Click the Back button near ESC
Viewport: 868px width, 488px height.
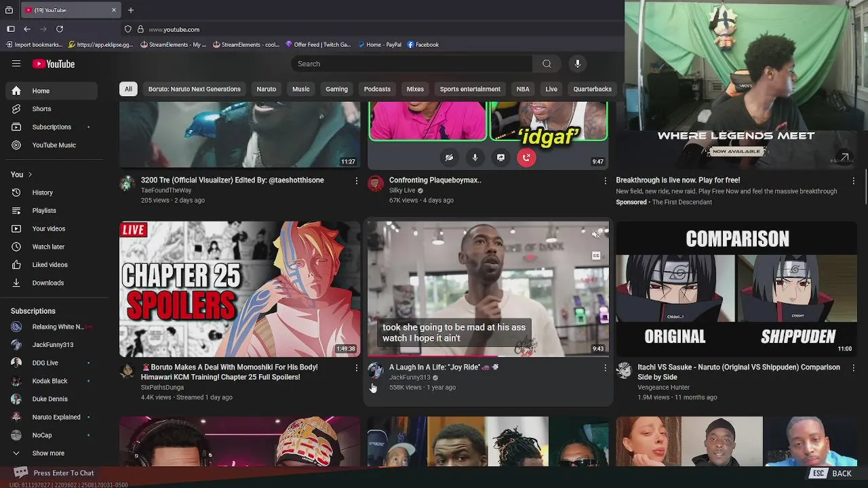pos(832,473)
